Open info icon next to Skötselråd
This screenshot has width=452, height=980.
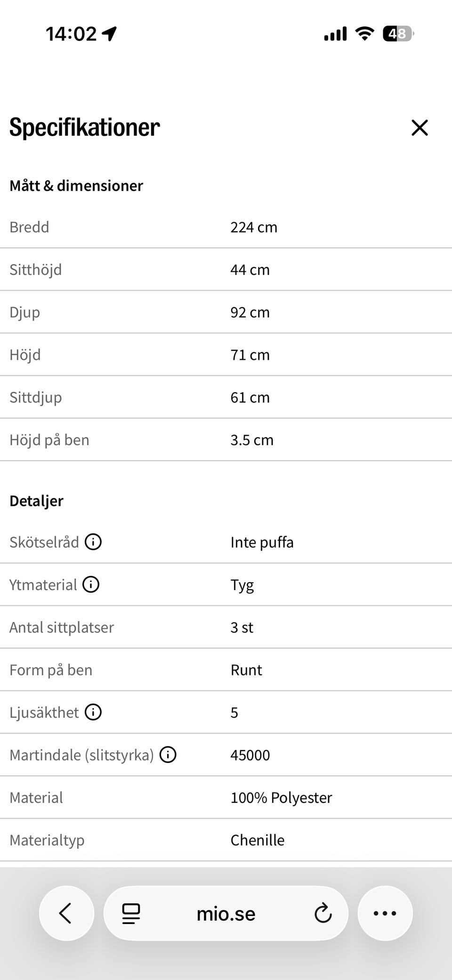pyautogui.click(x=93, y=542)
